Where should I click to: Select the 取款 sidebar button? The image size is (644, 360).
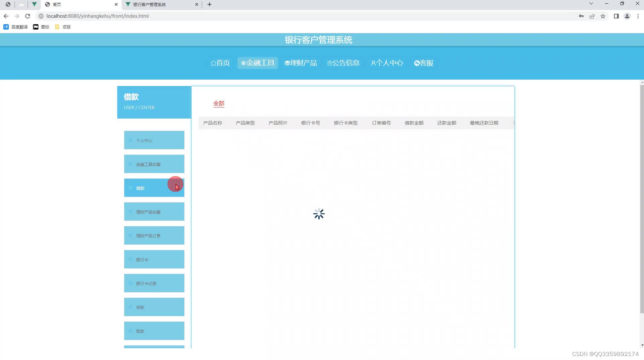click(154, 331)
